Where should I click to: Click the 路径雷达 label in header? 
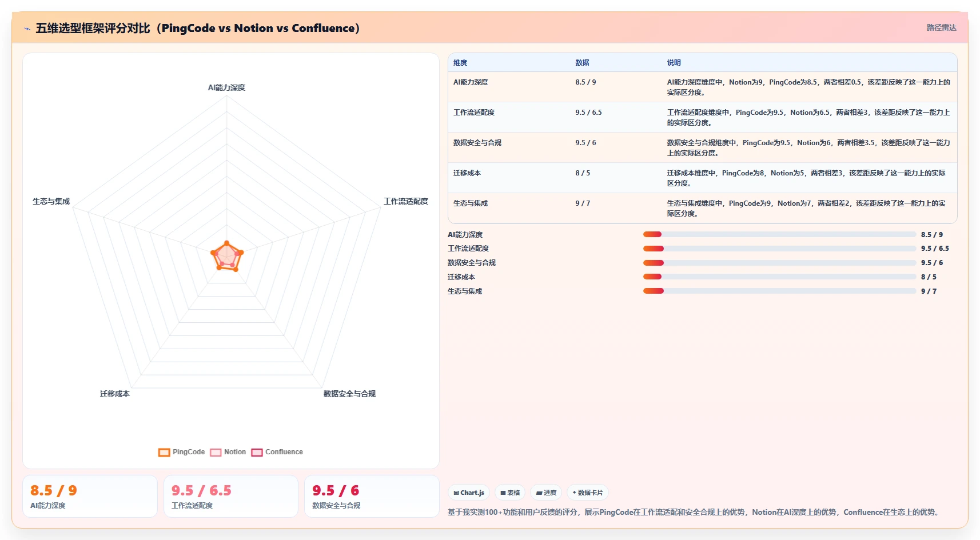pos(941,27)
